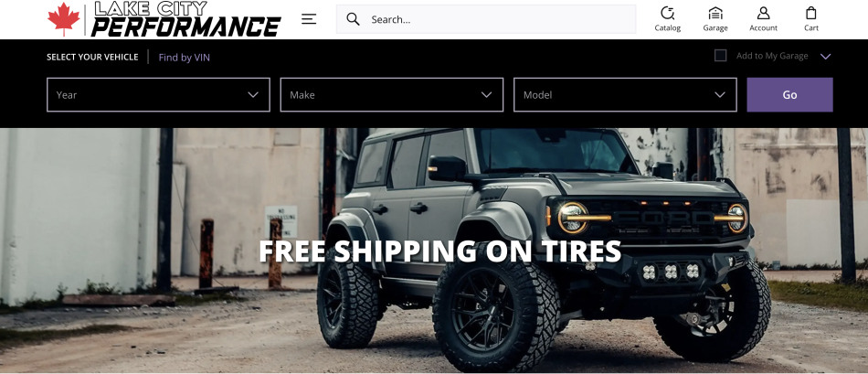Open the hamburger menu icon

point(309,19)
